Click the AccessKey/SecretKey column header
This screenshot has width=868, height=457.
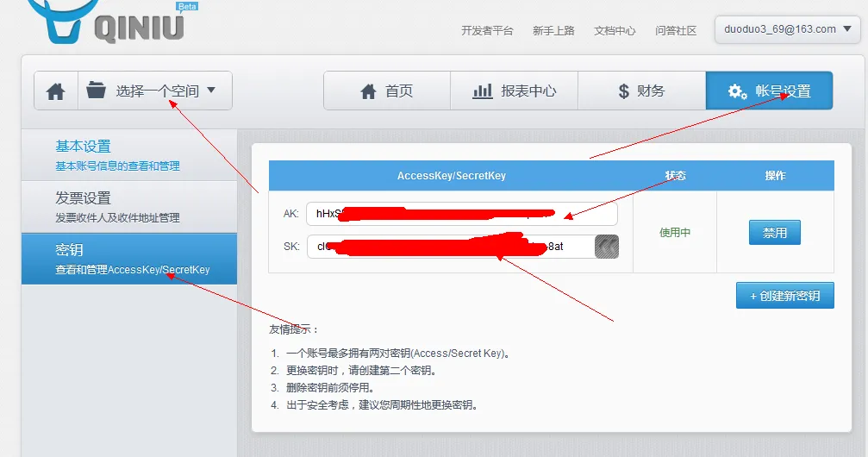[x=451, y=176]
